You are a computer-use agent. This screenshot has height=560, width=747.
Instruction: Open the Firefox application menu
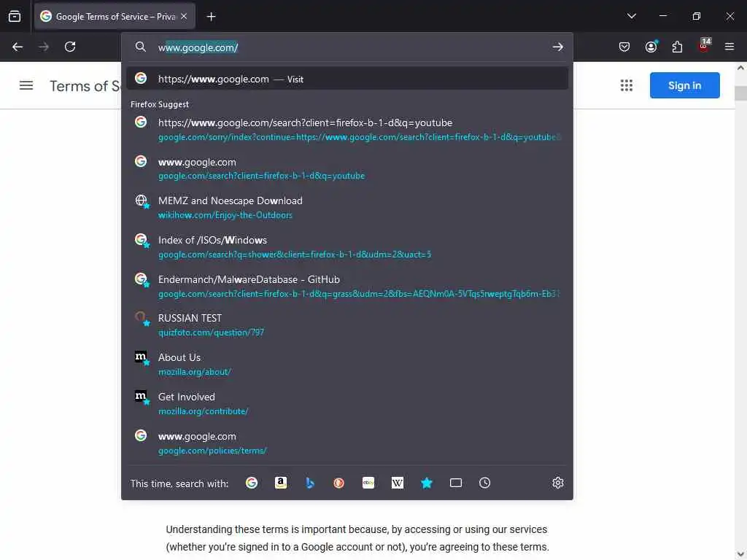tap(729, 47)
